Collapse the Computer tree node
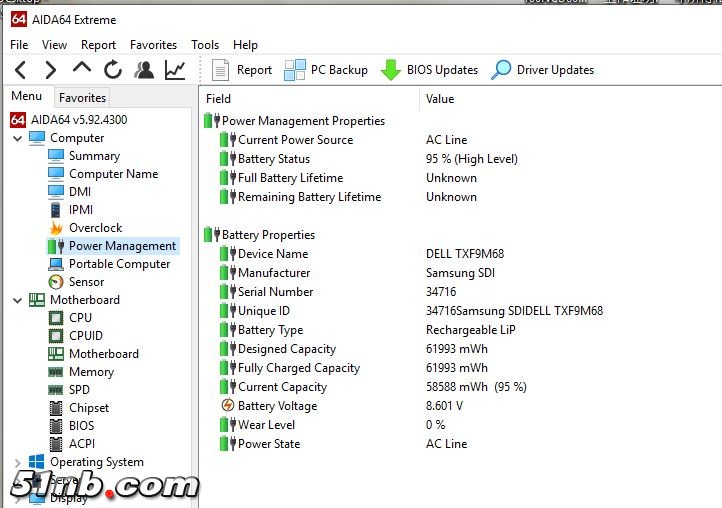 point(17,138)
